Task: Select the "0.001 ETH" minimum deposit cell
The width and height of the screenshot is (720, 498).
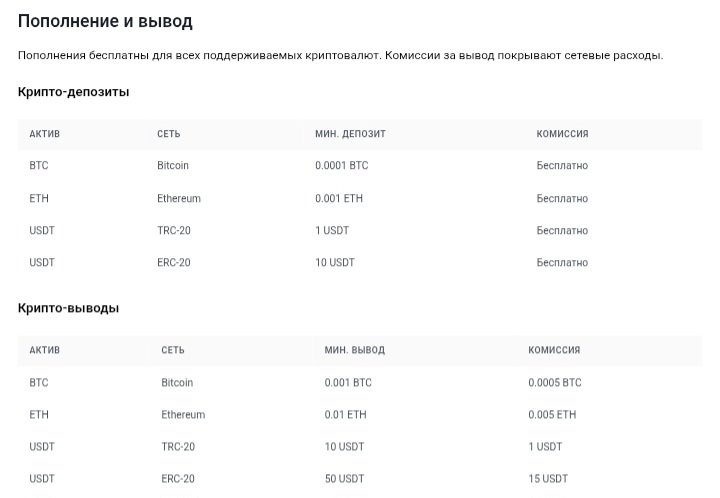Action: (x=339, y=199)
